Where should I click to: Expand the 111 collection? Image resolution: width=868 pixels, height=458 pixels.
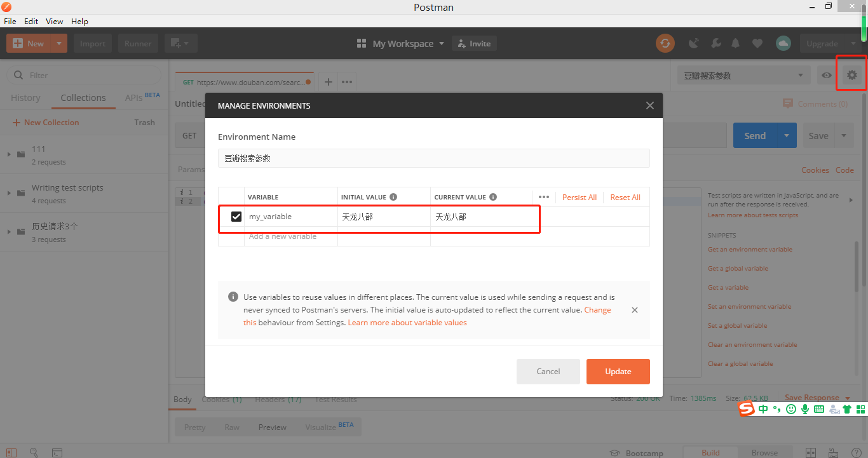pyautogui.click(x=9, y=154)
